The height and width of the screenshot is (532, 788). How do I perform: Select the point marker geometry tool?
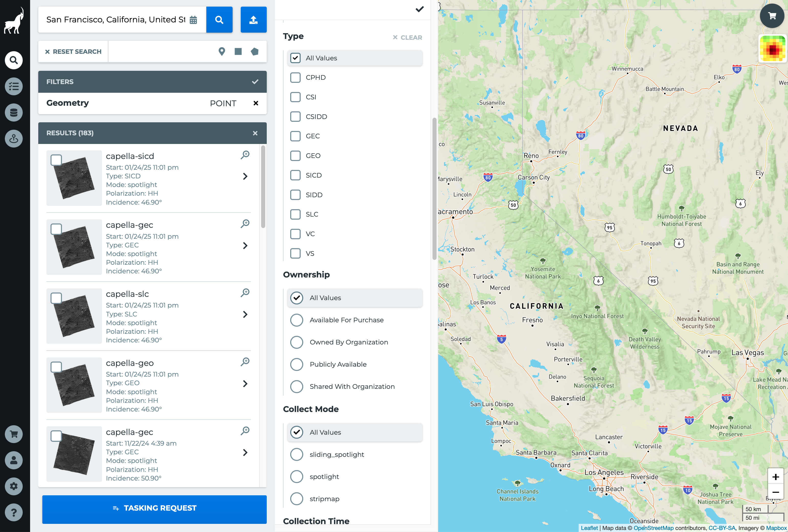tap(222, 51)
